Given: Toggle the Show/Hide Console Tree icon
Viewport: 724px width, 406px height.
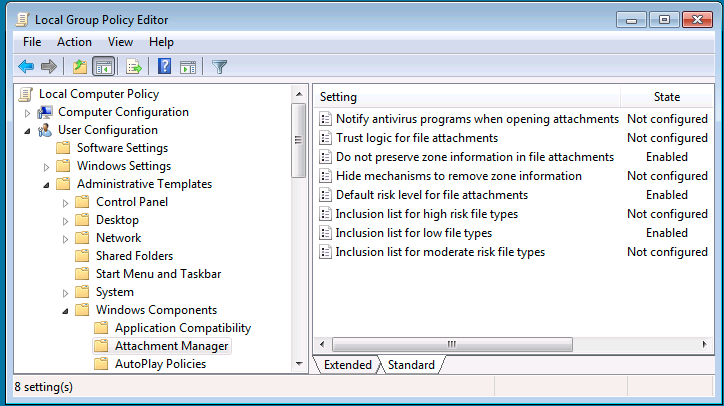Looking at the screenshot, I should [103, 67].
